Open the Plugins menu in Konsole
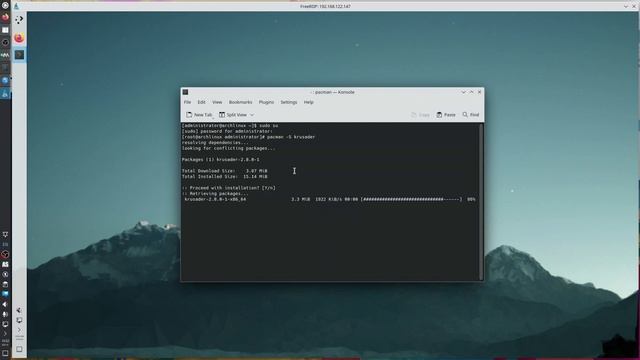Screen dimensions: 640x360 click(266, 102)
